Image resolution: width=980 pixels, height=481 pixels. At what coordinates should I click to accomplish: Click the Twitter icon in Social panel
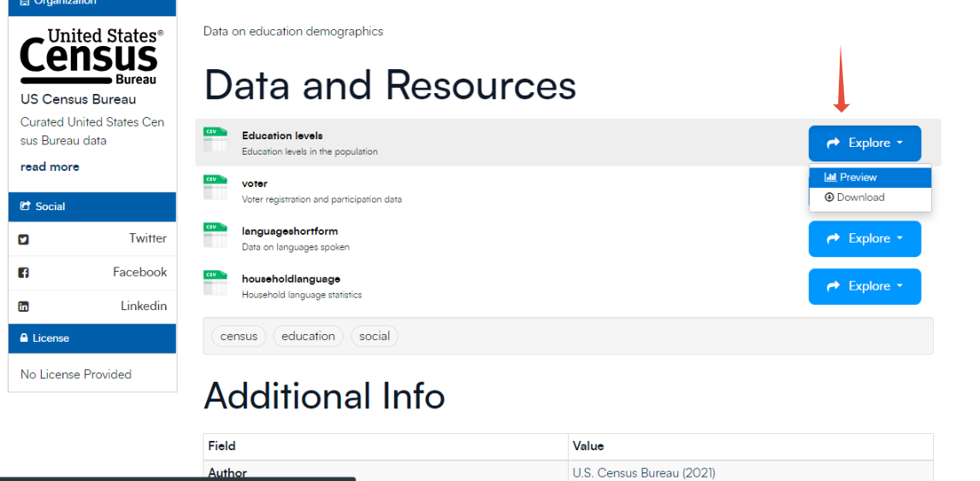click(x=24, y=239)
